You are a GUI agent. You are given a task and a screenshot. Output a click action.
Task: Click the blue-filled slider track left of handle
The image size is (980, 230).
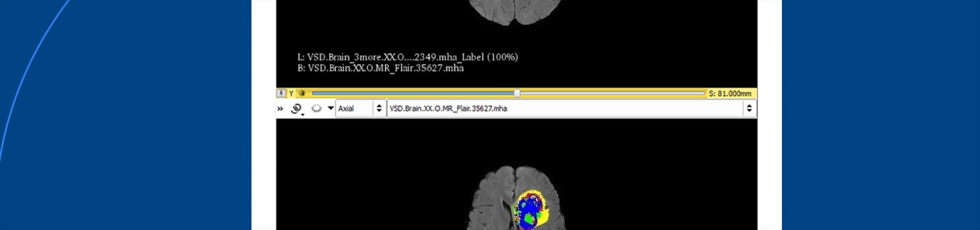[x=408, y=94]
